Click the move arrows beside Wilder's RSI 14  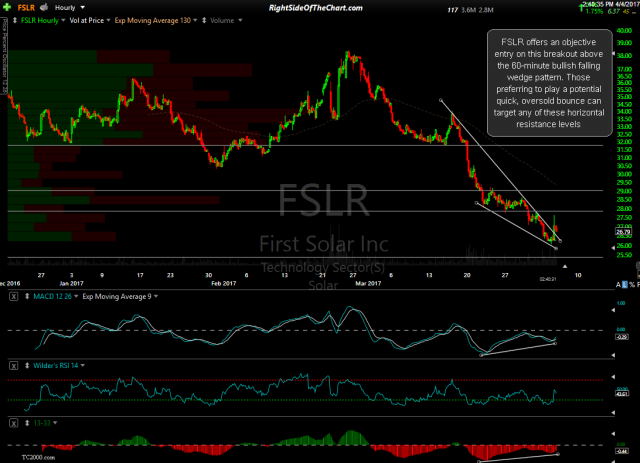25,367
